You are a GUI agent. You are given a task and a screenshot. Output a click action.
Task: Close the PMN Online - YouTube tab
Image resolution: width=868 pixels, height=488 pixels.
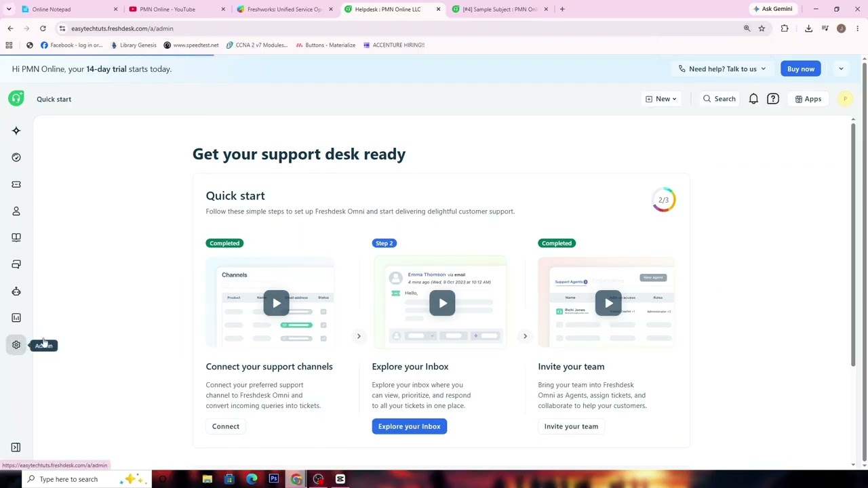click(x=223, y=9)
